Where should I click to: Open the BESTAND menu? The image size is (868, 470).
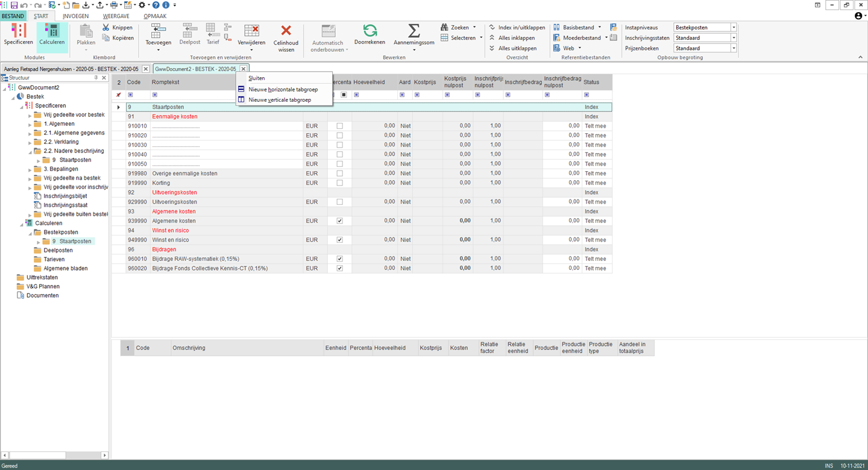[x=13, y=16]
